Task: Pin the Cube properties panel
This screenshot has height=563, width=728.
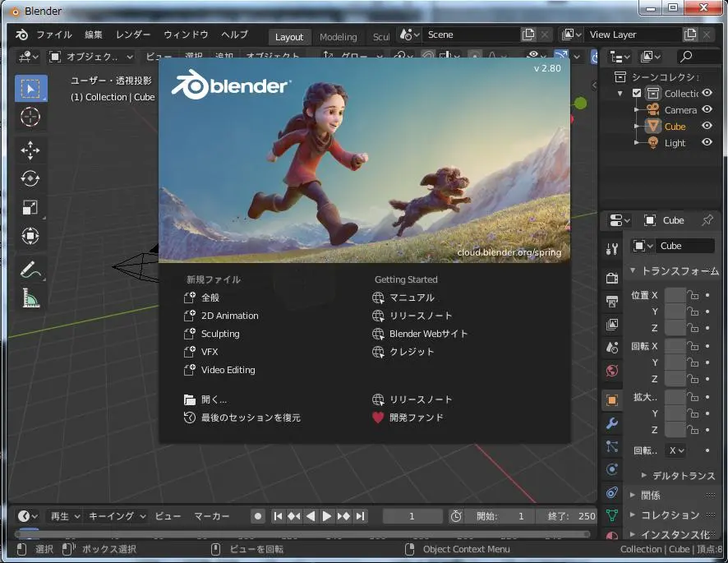Action: tap(707, 220)
